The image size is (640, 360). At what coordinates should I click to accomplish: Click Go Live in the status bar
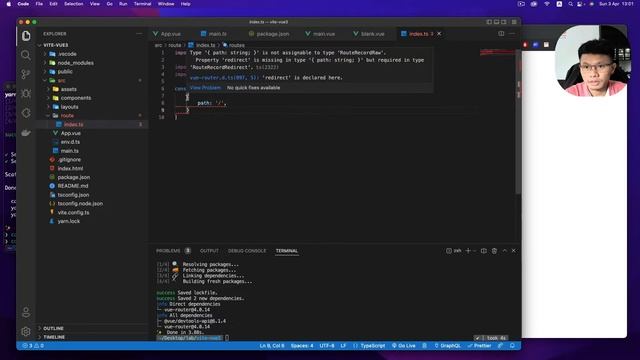[404, 346]
